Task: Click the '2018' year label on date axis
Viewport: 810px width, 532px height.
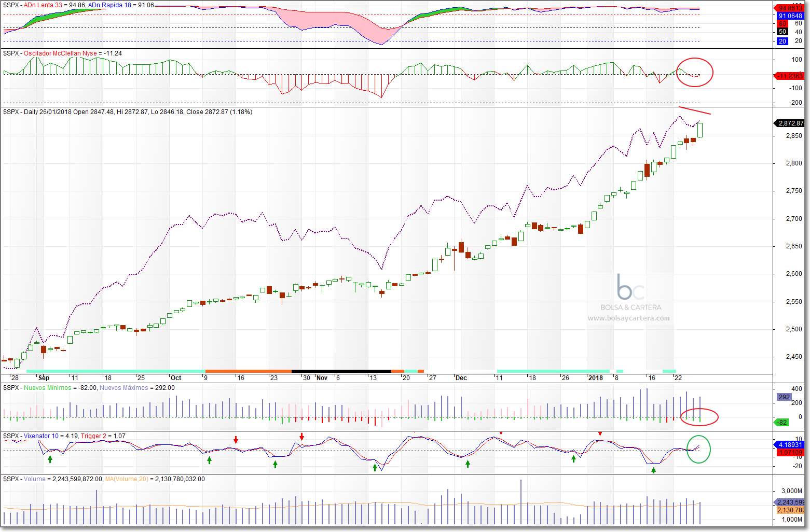Action: click(596, 378)
